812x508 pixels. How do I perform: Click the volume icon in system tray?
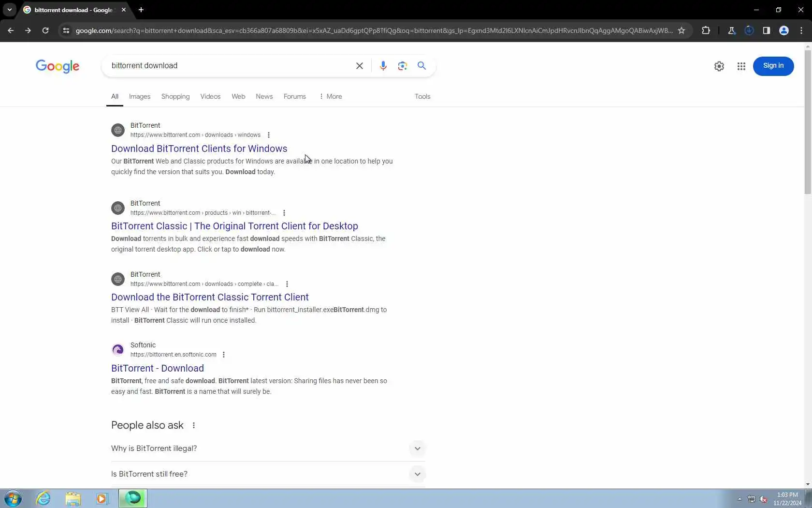(x=764, y=499)
